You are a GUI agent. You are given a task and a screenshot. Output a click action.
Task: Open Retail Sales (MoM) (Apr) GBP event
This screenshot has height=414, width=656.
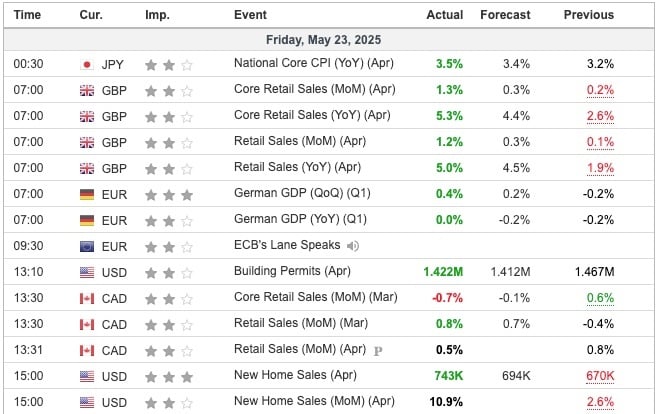pos(300,141)
